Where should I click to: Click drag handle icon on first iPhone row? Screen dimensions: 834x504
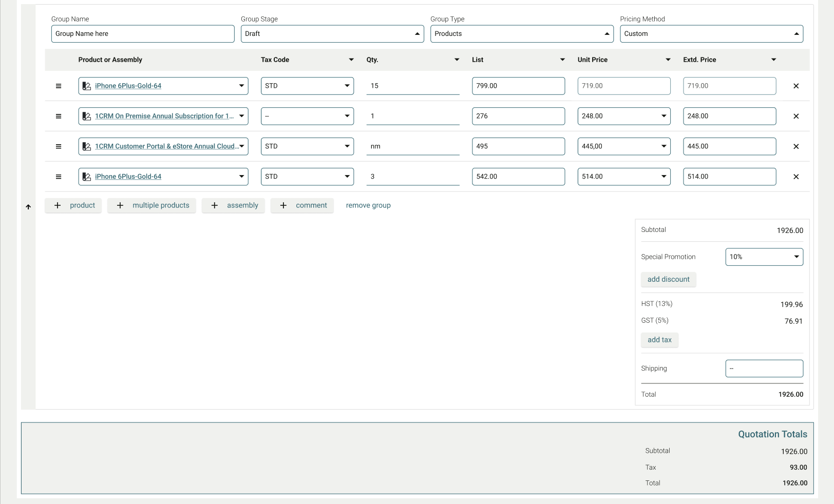[59, 86]
